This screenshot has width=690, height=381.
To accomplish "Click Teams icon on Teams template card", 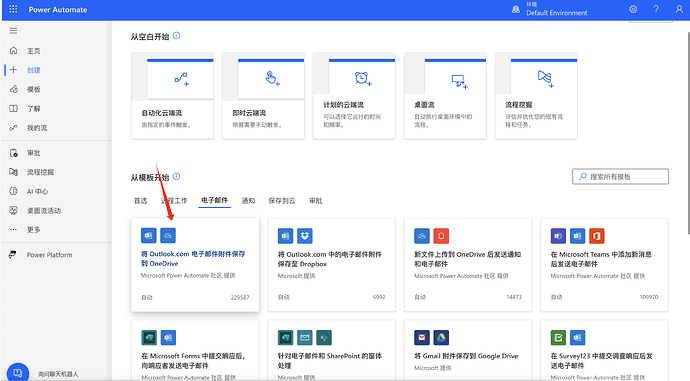I will 558,236.
